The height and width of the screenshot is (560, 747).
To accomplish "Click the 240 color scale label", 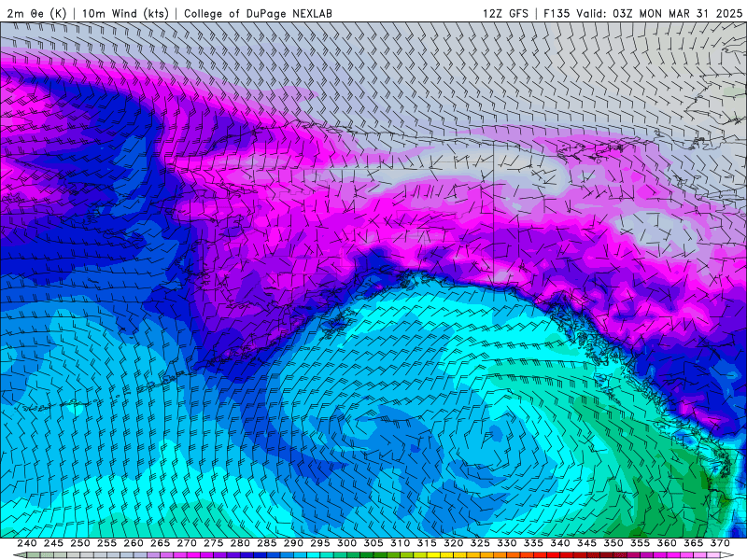I will (x=27, y=543).
